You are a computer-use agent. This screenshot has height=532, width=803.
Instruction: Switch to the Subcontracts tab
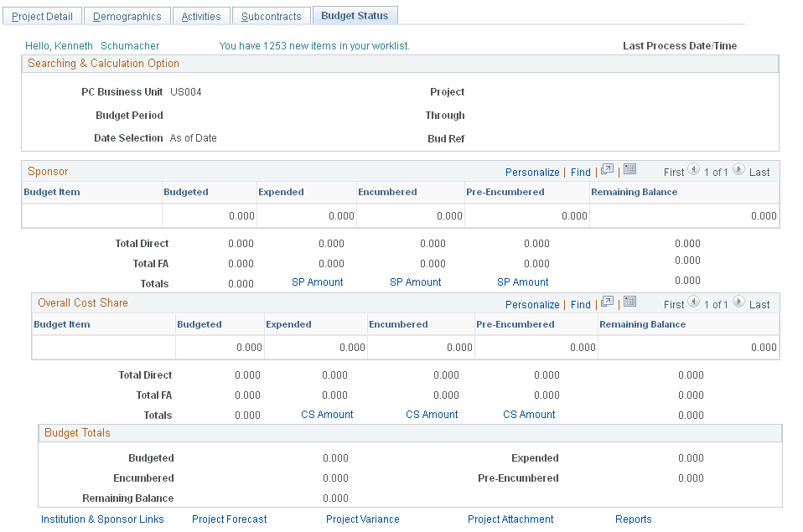point(271,15)
